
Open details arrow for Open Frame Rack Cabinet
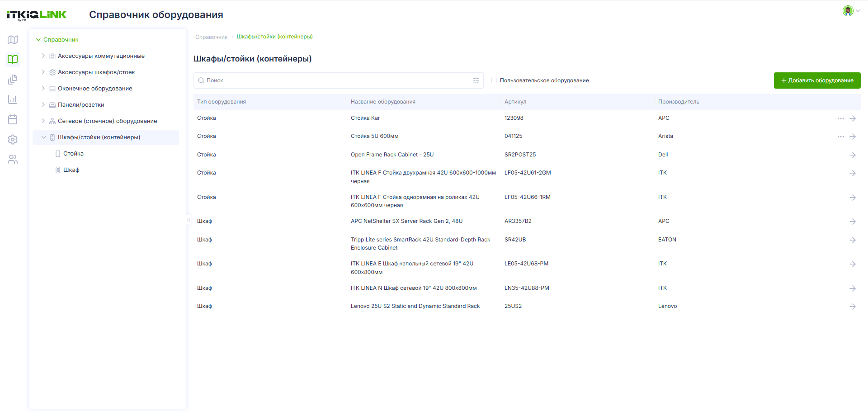coord(853,155)
